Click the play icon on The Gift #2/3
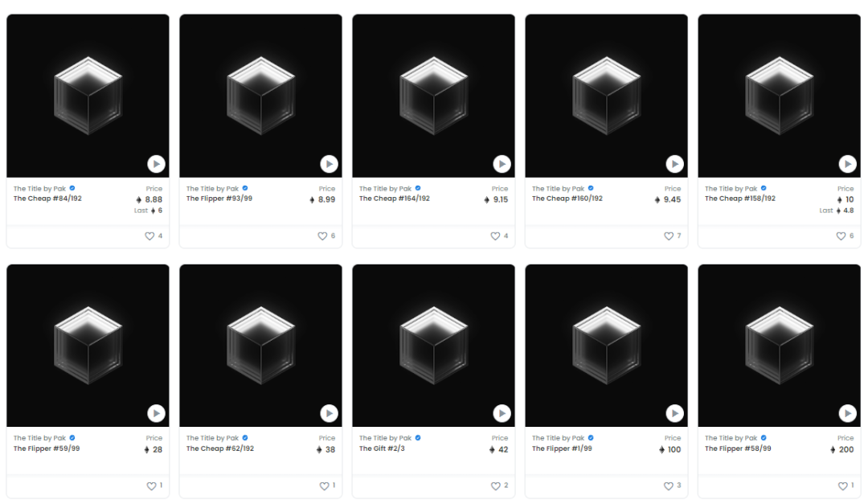This screenshot has height=504, width=868. (502, 413)
